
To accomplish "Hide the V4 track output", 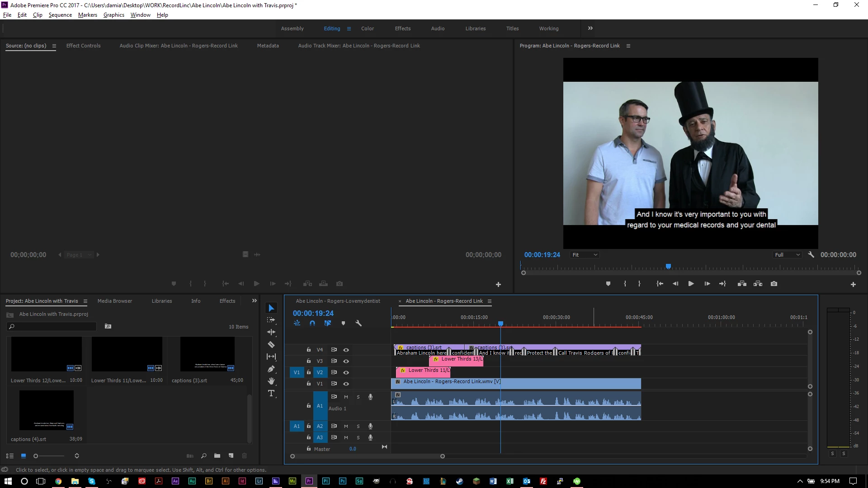I will click(346, 350).
